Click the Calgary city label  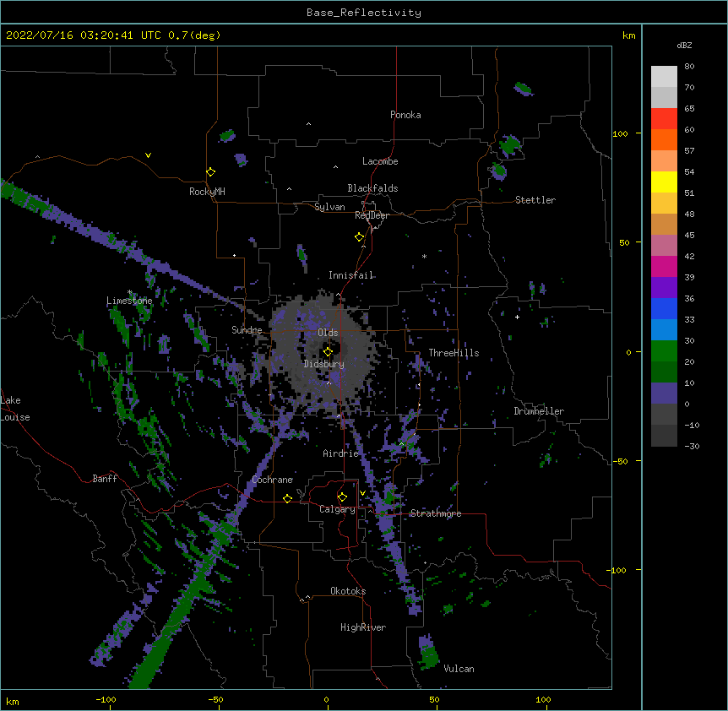337,509
